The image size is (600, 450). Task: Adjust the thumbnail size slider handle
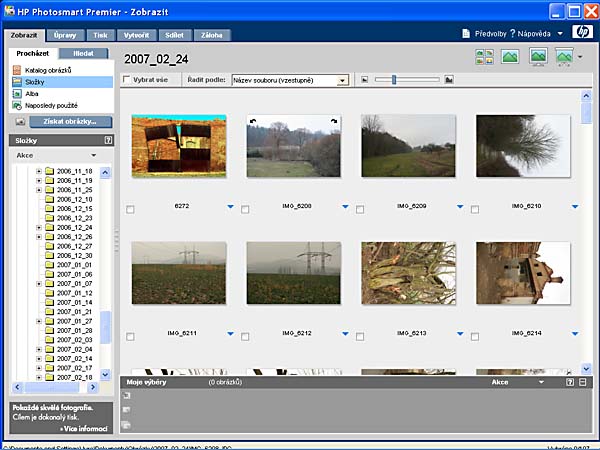[x=394, y=79]
